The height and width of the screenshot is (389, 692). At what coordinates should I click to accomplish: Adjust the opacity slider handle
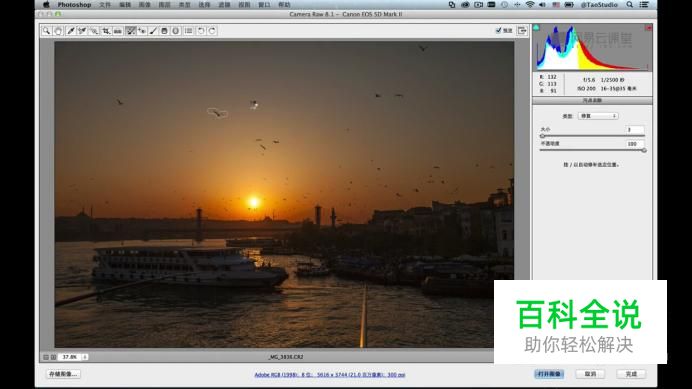644,151
